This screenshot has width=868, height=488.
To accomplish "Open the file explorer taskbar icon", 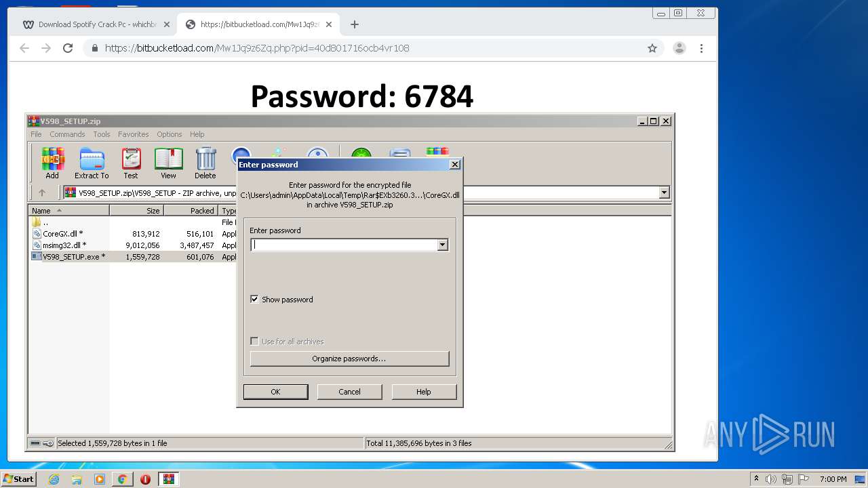I will 77,479.
